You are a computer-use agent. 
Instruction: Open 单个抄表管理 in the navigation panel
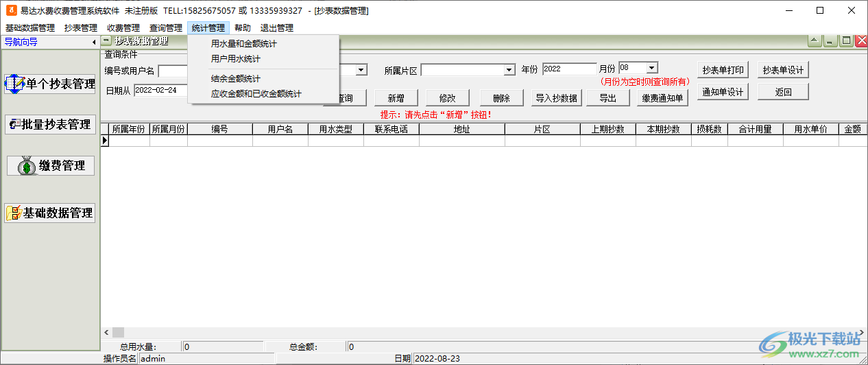pyautogui.click(x=50, y=84)
